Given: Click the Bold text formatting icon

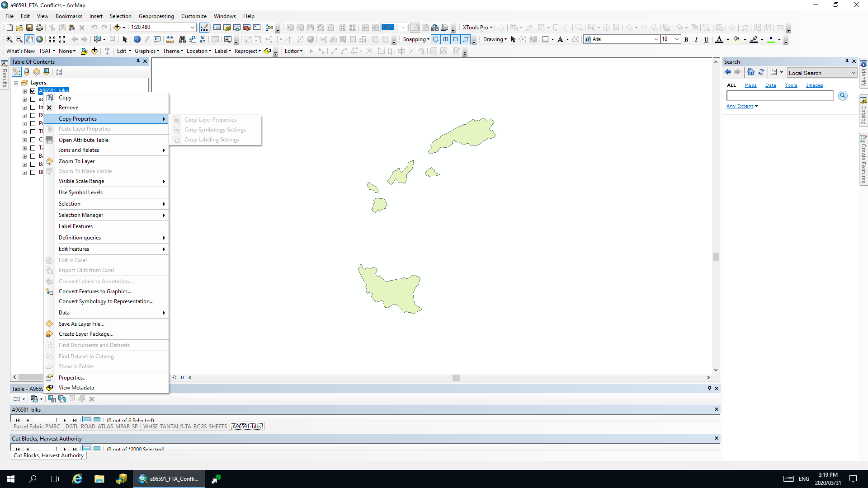Looking at the screenshot, I should point(686,39).
